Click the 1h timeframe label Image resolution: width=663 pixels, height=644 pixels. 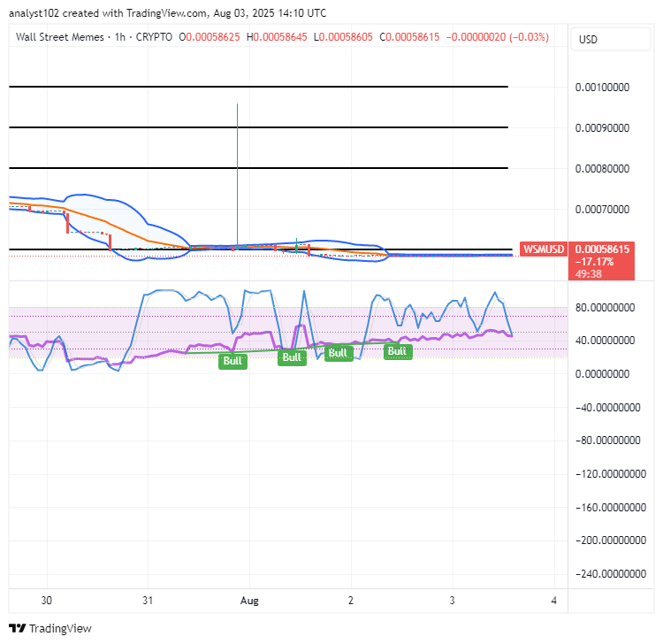point(120,37)
